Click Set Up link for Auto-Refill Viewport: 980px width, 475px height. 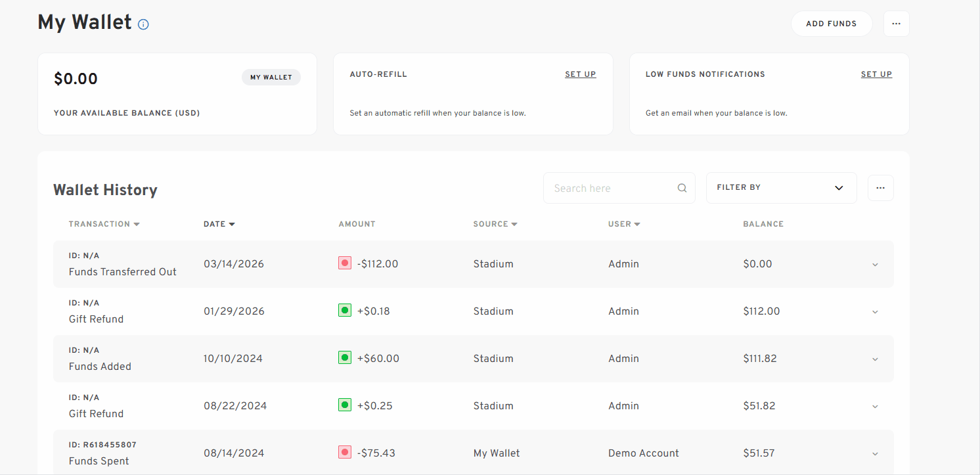click(x=580, y=74)
